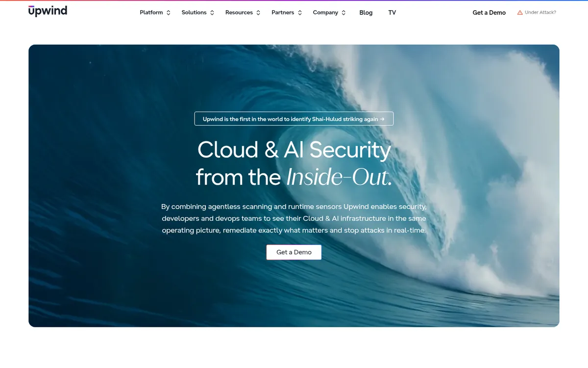Click the italic Inside-Out. heading text
Image resolution: width=588 pixels, height=368 pixels.
click(340, 178)
